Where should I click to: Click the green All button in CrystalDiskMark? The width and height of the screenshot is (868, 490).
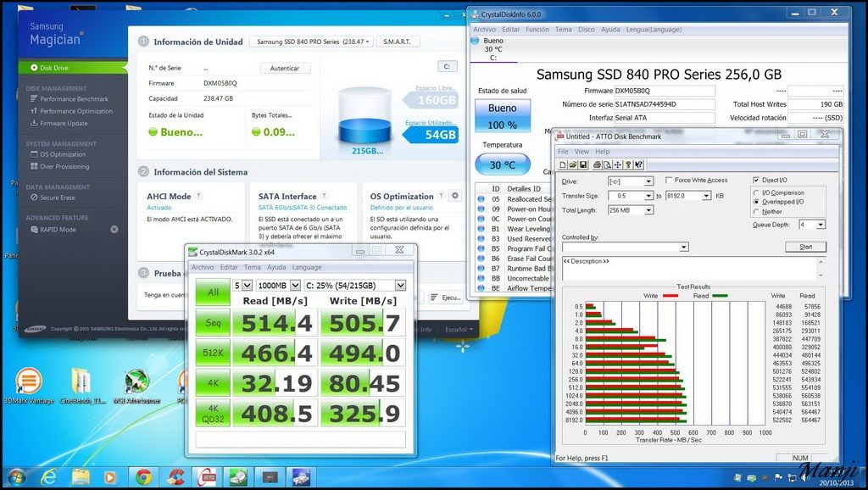tap(213, 292)
